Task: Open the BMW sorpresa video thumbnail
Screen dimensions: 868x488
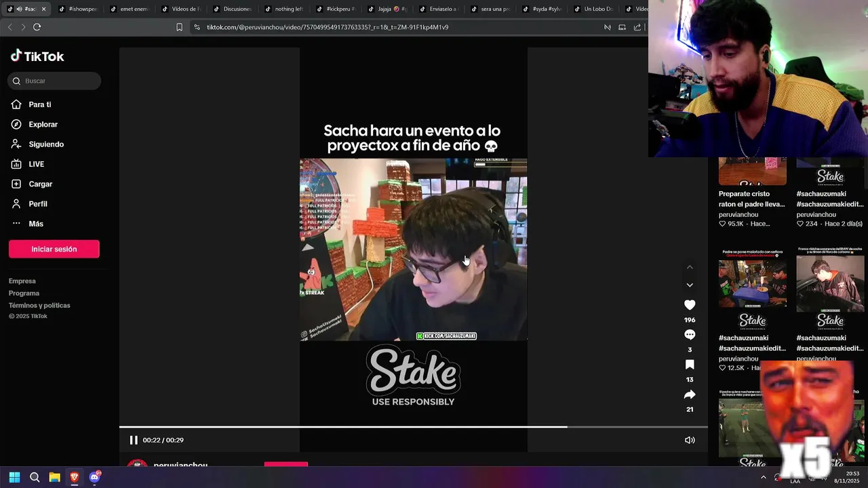Action: (831, 289)
